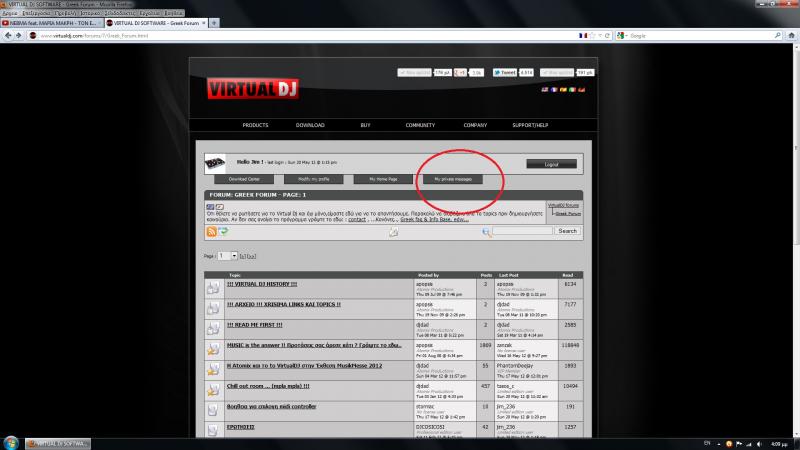
Task: Open a new browser tab
Action: (x=214, y=23)
